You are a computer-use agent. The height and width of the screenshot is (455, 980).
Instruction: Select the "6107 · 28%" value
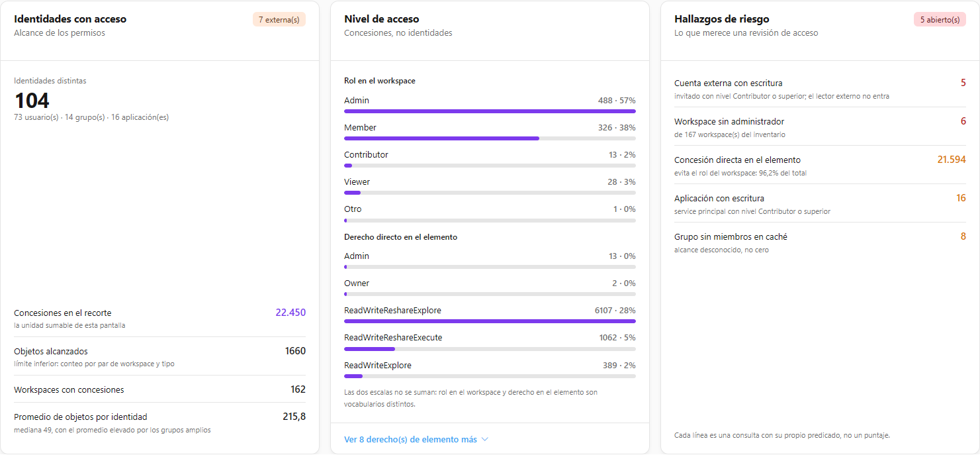coord(615,310)
